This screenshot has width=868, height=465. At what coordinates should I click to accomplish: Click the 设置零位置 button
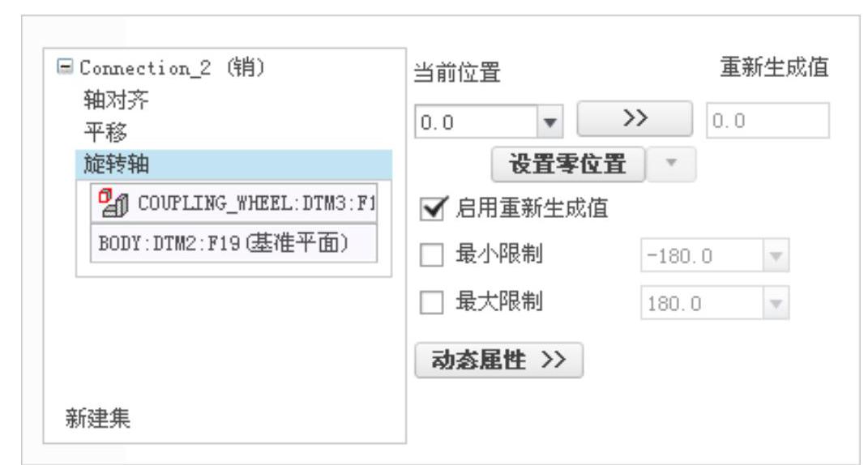point(568,164)
